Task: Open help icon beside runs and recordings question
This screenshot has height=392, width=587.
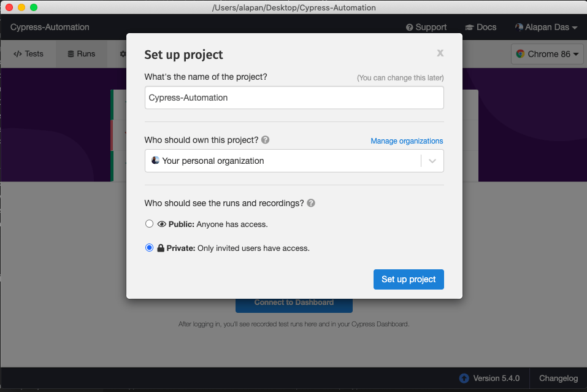Action: click(311, 203)
